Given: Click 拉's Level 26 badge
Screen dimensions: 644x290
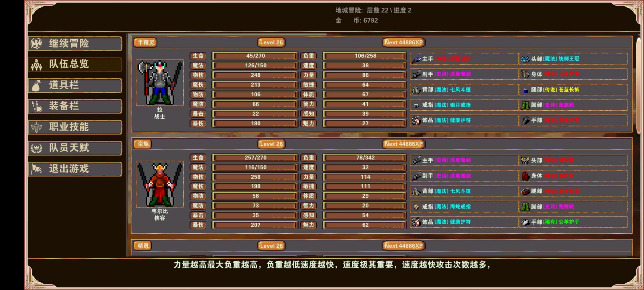Looking at the screenshot, I should pyautogui.click(x=271, y=42).
